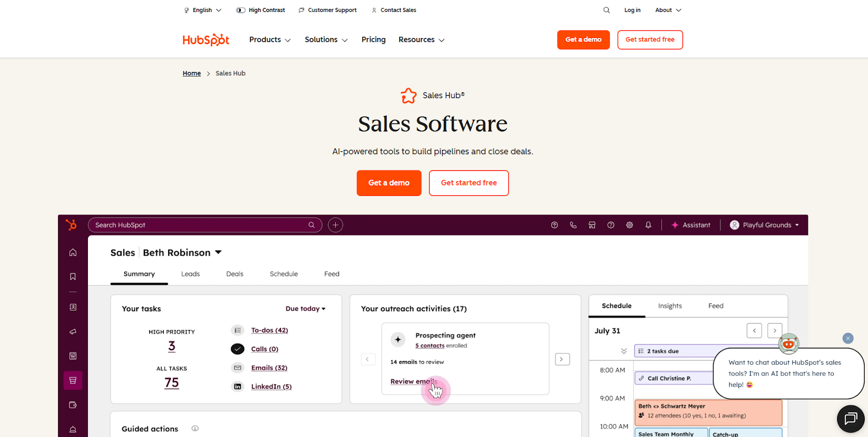Open the phone calling icon in toolbar
868x437 pixels.
click(x=573, y=225)
